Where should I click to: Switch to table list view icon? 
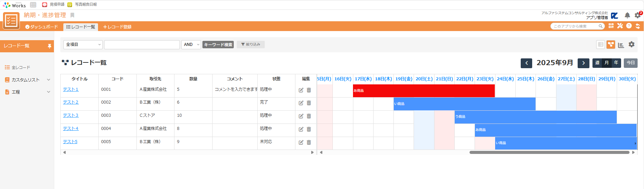click(601, 45)
